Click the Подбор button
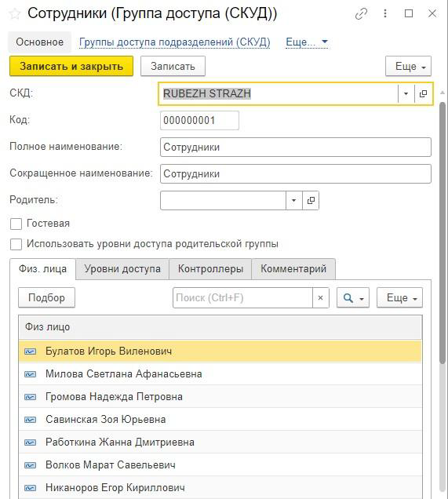448x499 pixels. (46, 298)
